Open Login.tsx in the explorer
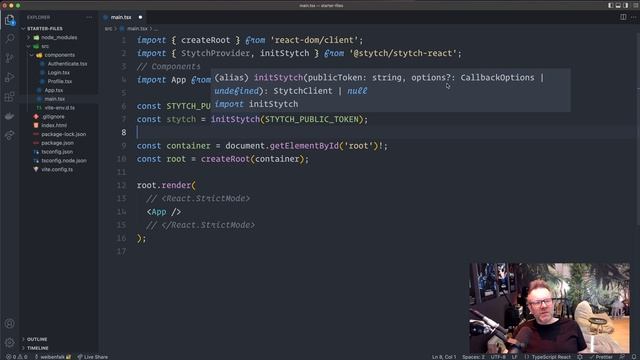 (x=58, y=73)
